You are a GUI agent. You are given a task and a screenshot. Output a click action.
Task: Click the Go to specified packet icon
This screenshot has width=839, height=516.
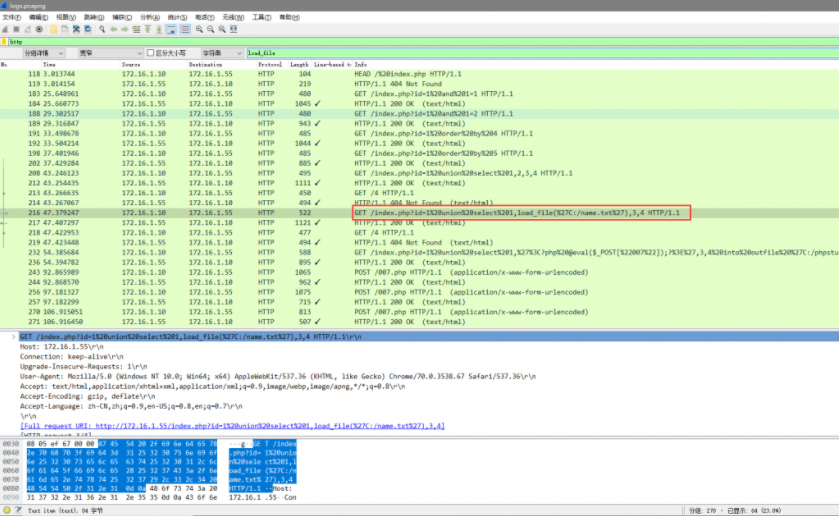pyautogui.click(x=136, y=29)
